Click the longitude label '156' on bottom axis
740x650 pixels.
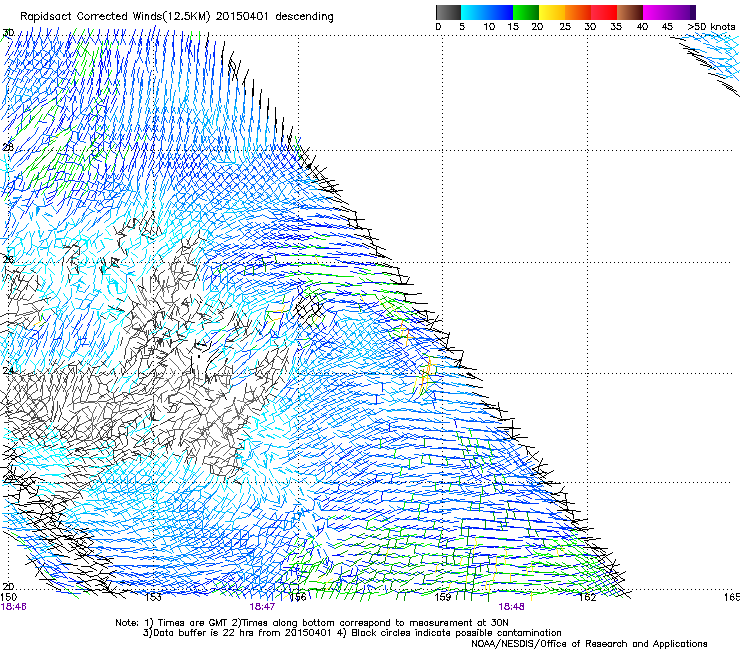(297, 597)
